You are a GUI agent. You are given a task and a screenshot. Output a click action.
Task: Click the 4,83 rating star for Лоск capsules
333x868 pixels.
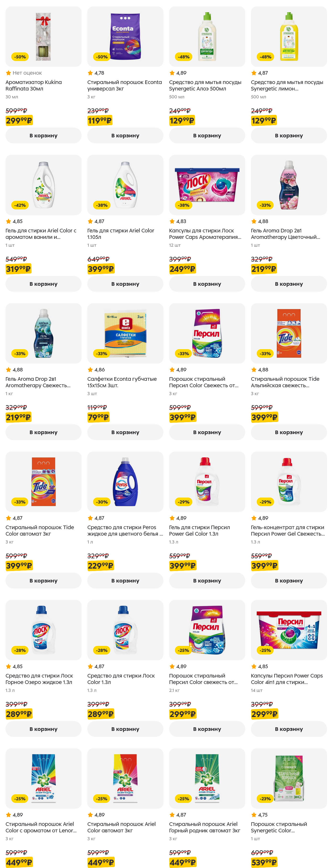click(172, 221)
